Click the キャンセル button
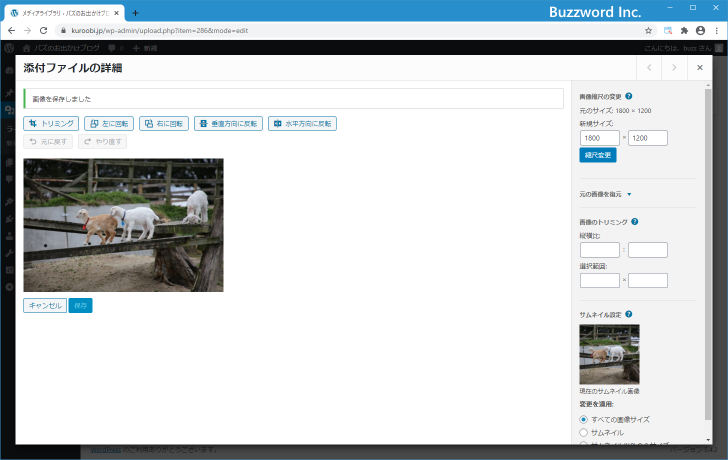728x460 pixels. [x=45, y=305]
